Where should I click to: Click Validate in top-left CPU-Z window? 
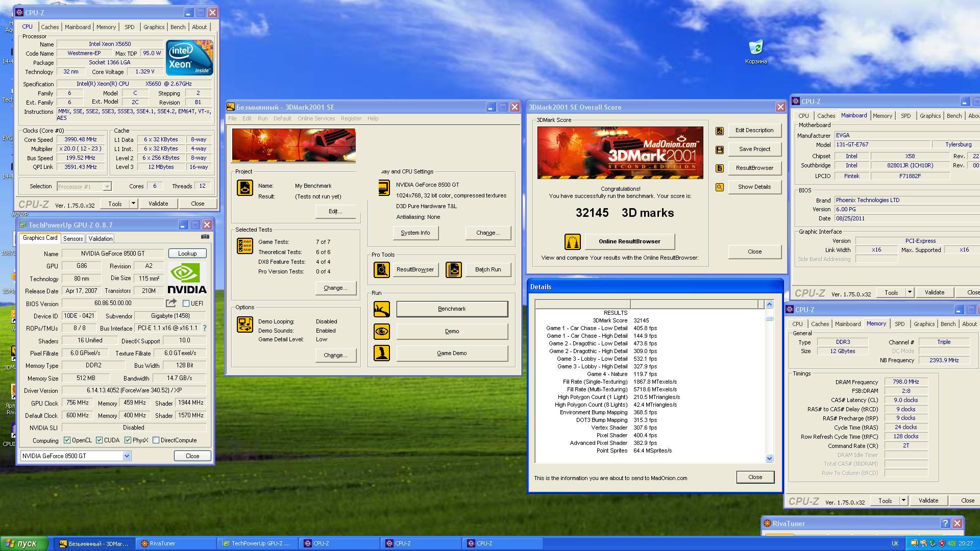coord(158,204)
